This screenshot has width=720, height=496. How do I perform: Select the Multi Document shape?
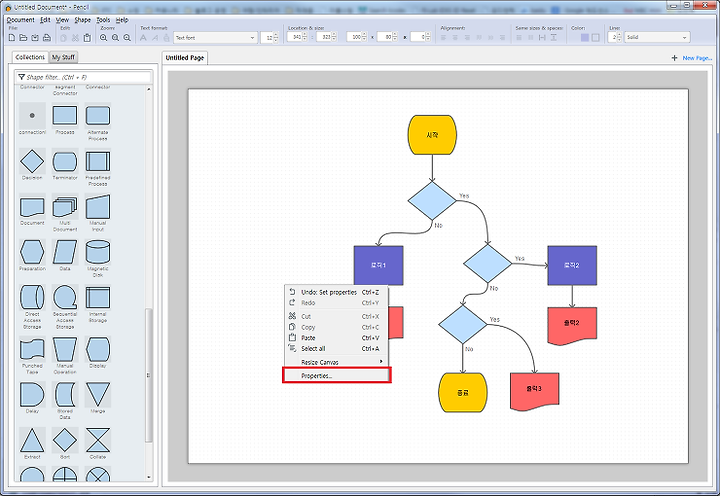(65, 207)
